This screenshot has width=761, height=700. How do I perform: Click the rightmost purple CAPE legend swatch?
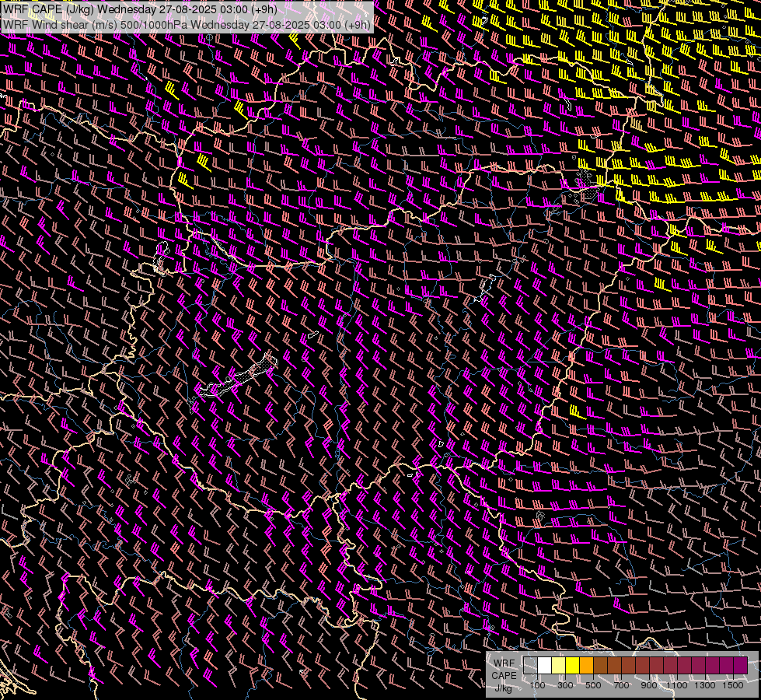point(740,666)
